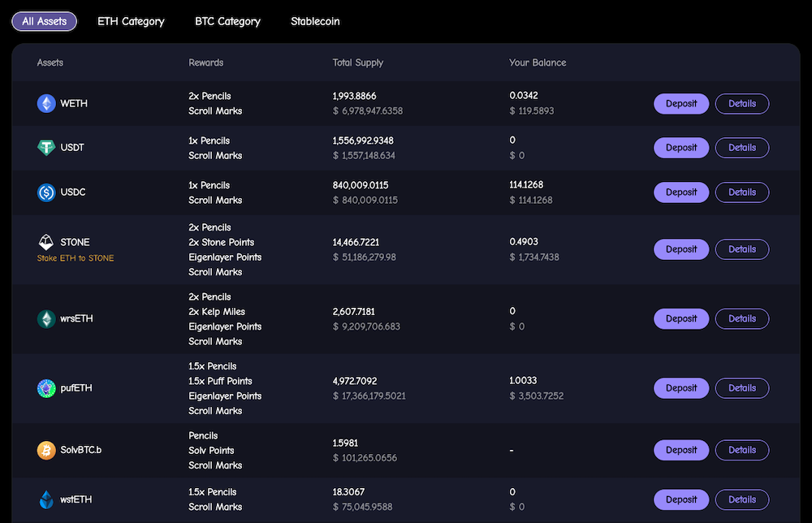Switch to the ETH Category tab

click(x=131, y=21)
